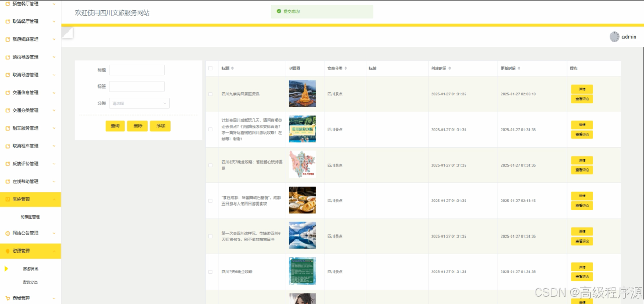Open the 轮播图管理 submenu item
Screen dimensions: 644x304
[x=30, y=217]
